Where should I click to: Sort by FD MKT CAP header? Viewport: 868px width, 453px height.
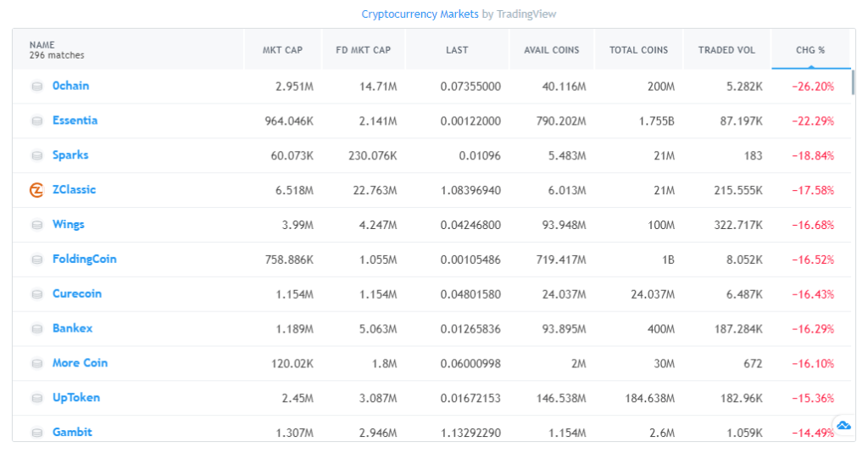[363, 50]
